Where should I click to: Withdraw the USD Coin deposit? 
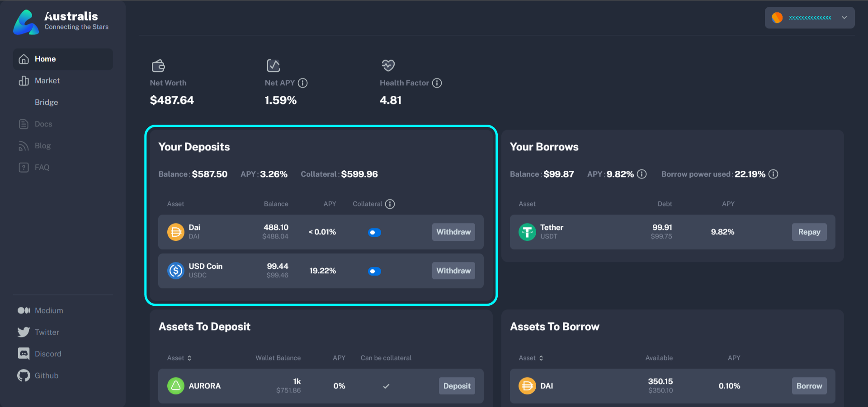[453, 271]
